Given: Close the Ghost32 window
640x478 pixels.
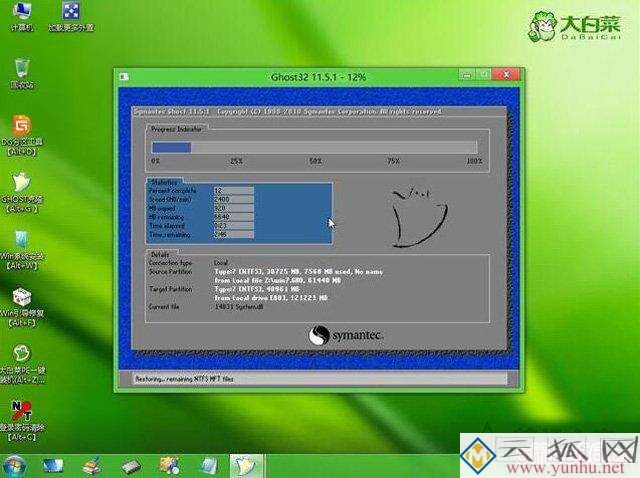Looking at the screenshot, I should [506, 75].
